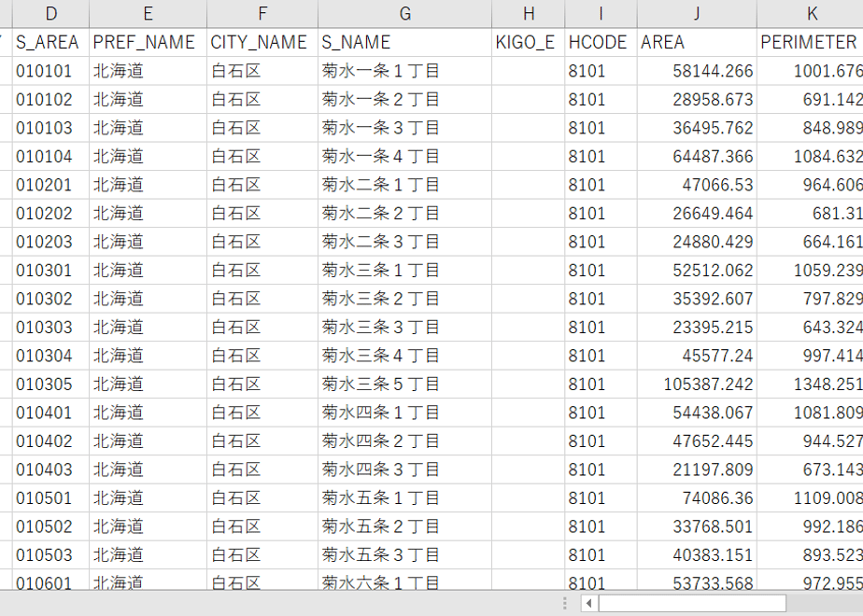
Task: Select the AREA value 105387.242
Action: tap(697, 384)
